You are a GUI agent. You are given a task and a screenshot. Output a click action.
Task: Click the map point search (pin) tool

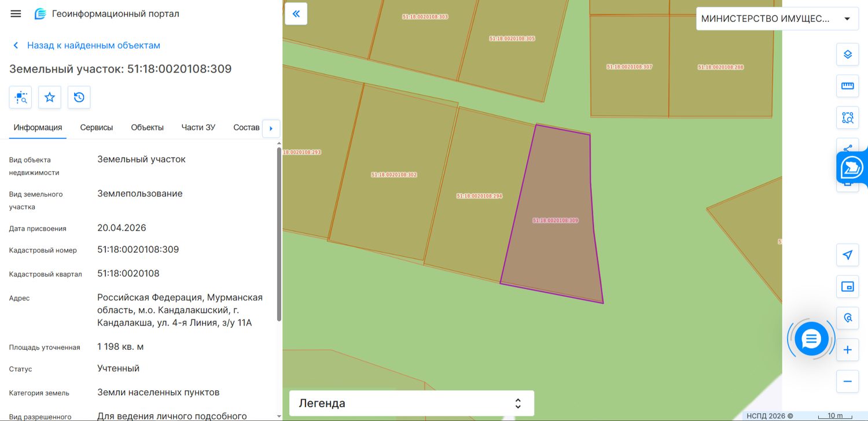(x=847, y=318)
